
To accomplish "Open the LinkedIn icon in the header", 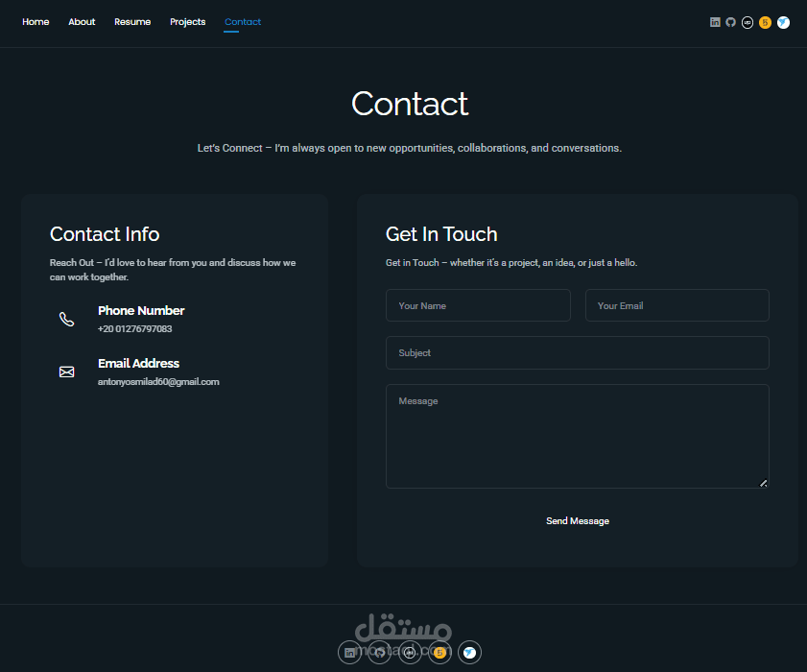I will [x=715, y=22].
